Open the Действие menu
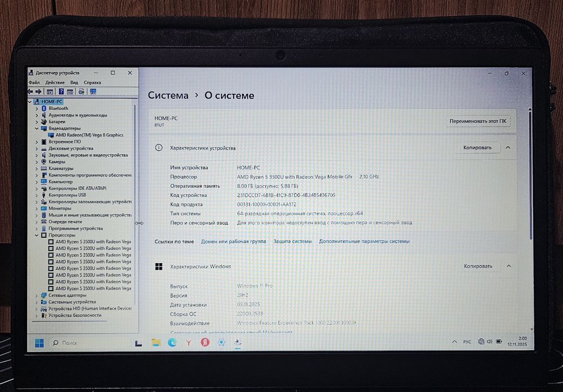The height and width of the screenshot is (392, 563). pyautogui.click(x=55, y=83)
